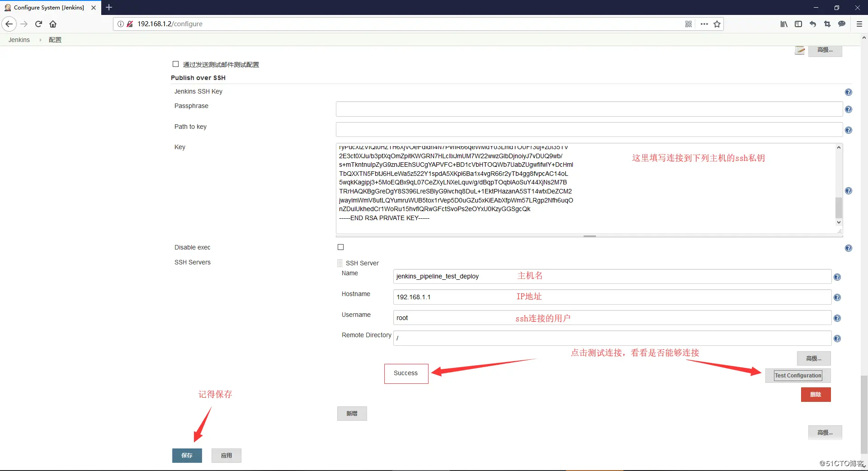Show help for Hostname field
This screenshot has height=471, width=868.
point(837,297)
